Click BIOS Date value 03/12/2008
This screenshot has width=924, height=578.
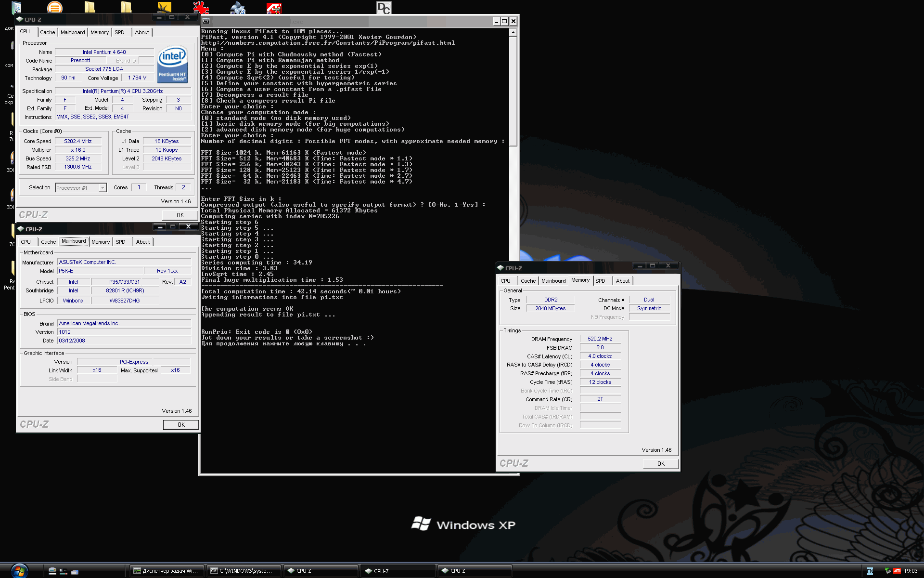tap(124, 341)
